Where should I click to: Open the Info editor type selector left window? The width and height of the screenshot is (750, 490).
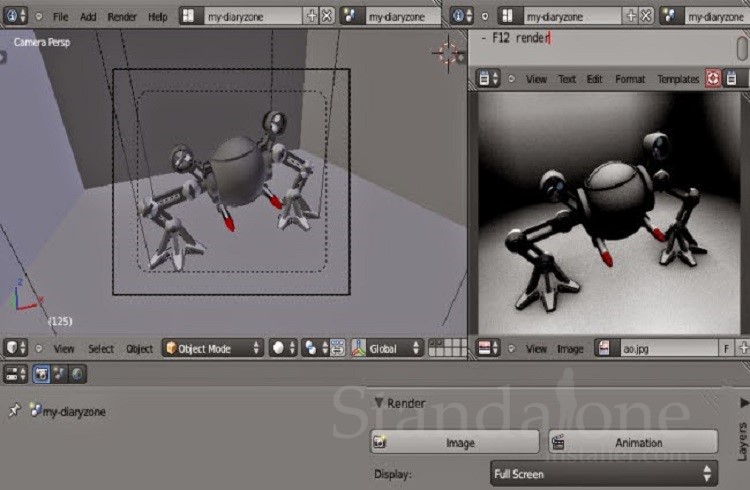coord(15,16)
